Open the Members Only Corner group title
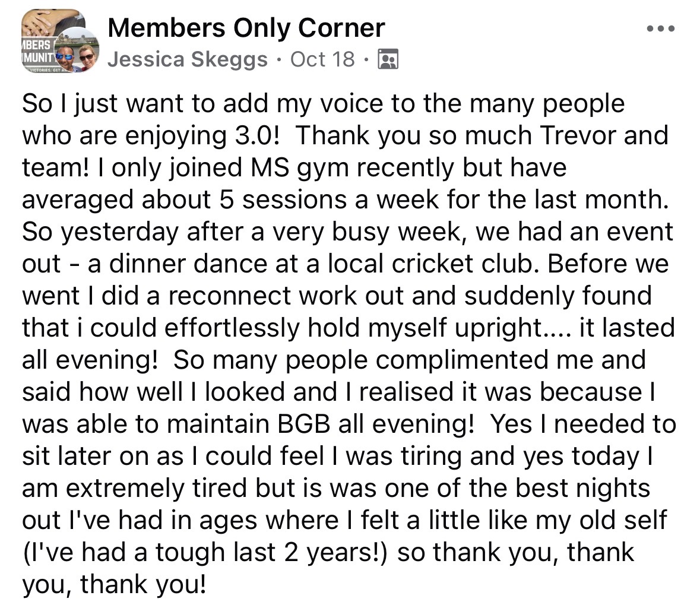Viewport: 700px width, 605px height. pyautogui.click(x=246, y=27)
